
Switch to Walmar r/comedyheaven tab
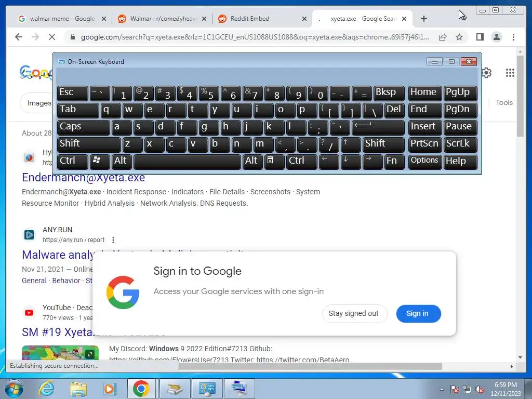coord(163,19)
